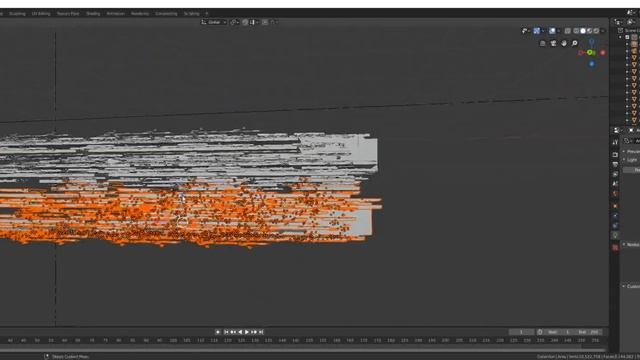Open the Physics properties tab icon
The height and width of the screenshot is (360, 640).
coord(616,226)
